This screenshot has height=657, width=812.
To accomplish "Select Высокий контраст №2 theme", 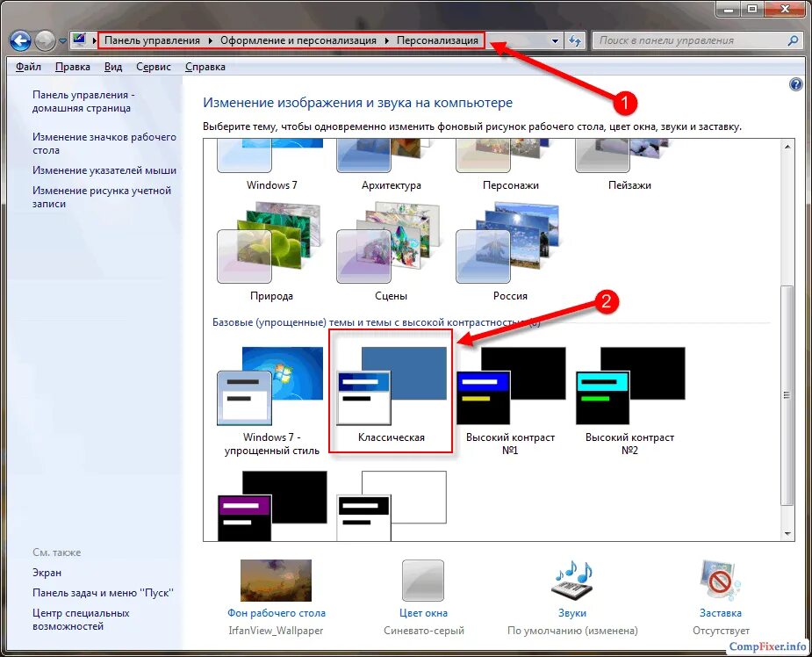I will click(629, 401).
